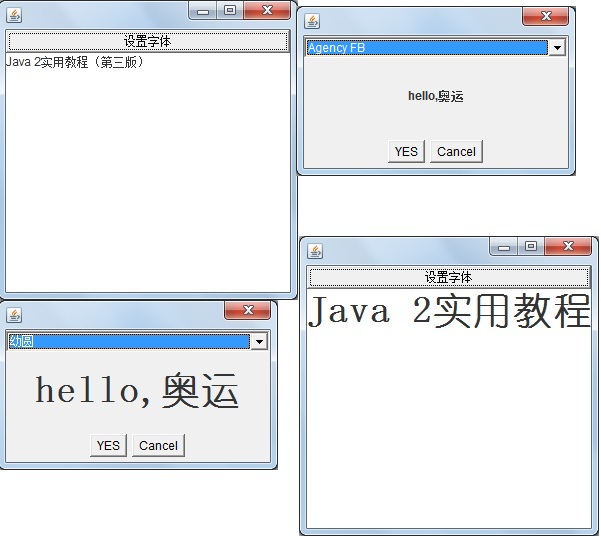Viewport: 601px width, 536px height.
Task: Maximize the bottom-right window
Action: pos(531,247)
